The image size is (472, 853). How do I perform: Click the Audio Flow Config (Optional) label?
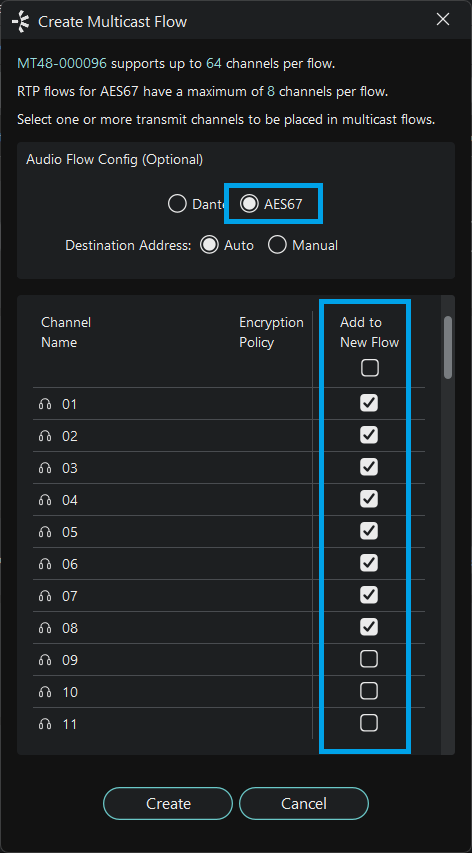(114, 159)
